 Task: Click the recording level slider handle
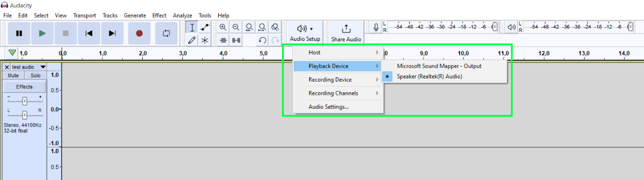495,27
